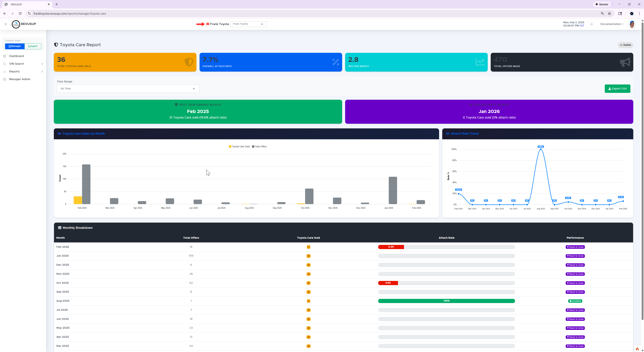The image size is (644, 352).
Task: Switch to Agent view
Action: coord(33,46)
